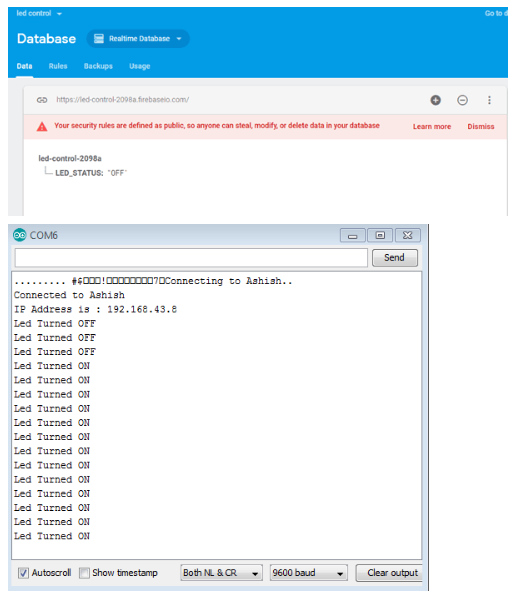Viewport: 520px width, 596px height.
Task: Enable the Show timestamp checkbox
Action: [84, 573]
